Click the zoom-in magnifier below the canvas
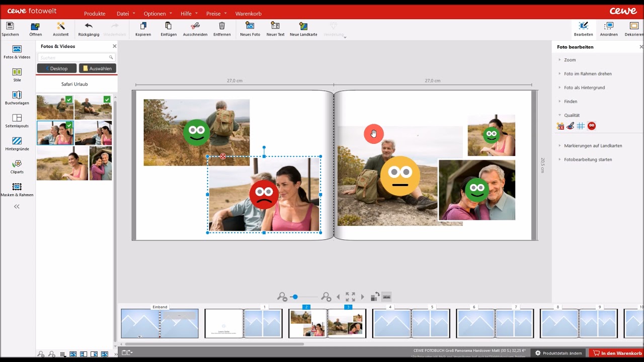Viewport: 644px width, 362px height. [x=326, y=297]
